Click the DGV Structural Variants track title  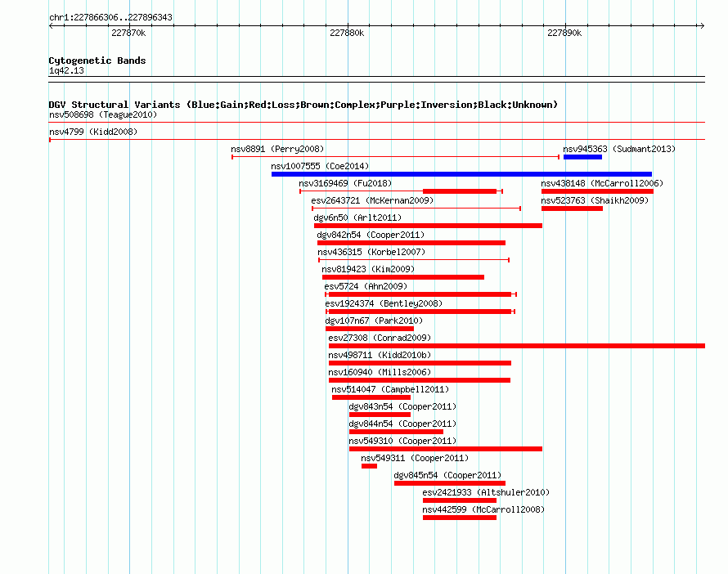coord(303,105)
